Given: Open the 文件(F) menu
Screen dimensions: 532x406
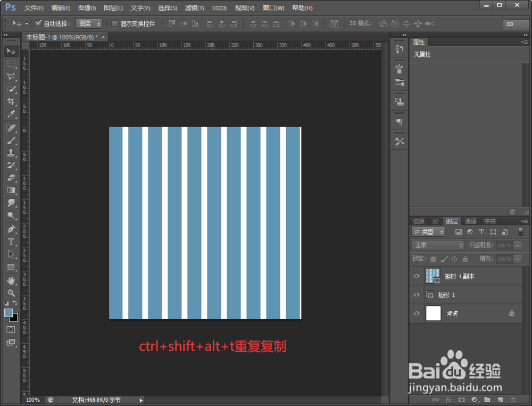Looking at the screenshot, I should click(x=34, y=8).
